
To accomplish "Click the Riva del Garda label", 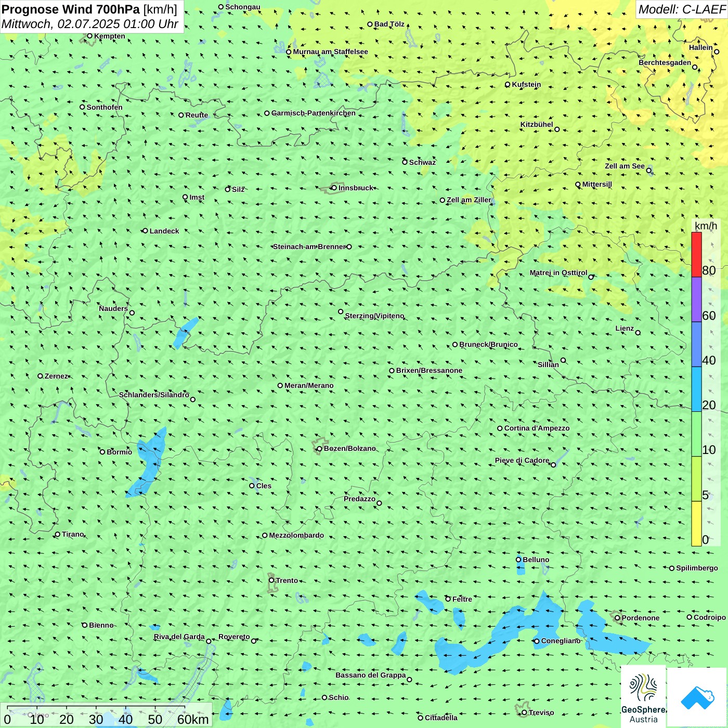I will (179, 636).
